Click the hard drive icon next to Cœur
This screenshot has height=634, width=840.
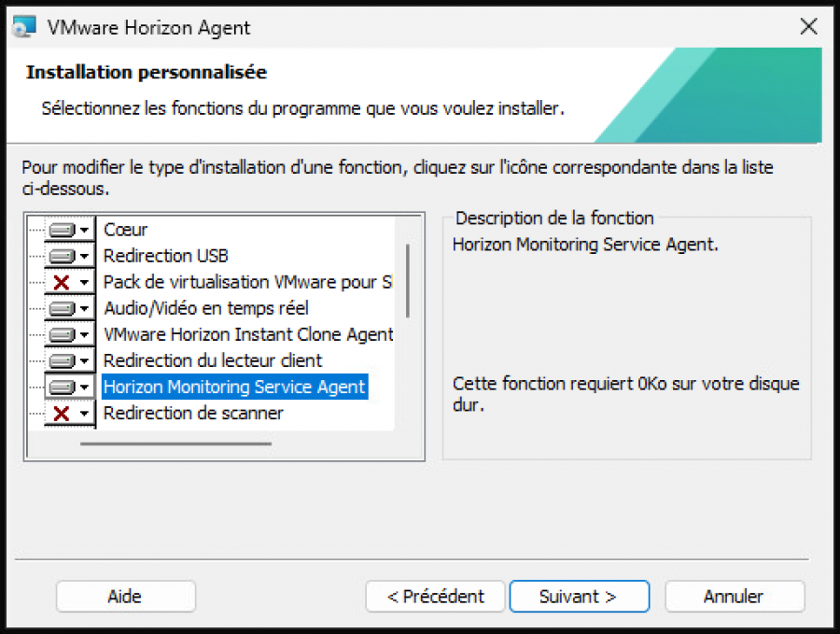(62, 229)
